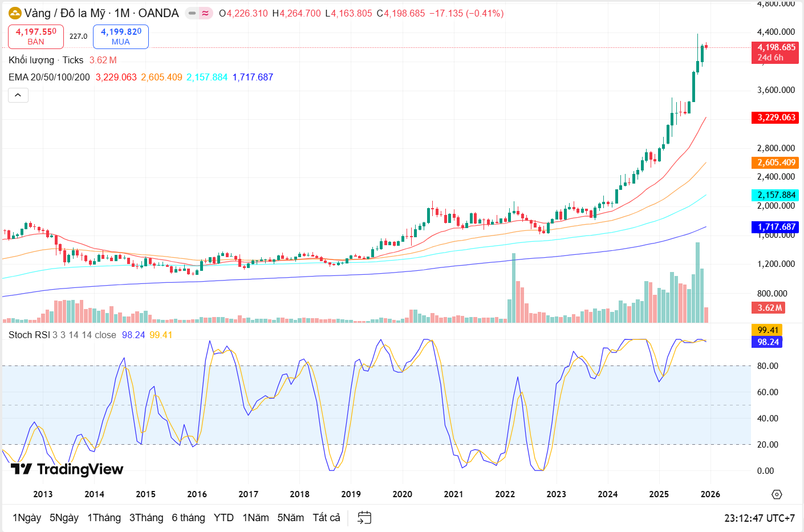The image size is (804, 532).
Task: Collapse the indicator legend with the chevron
Action: click(x=18, y=95)
